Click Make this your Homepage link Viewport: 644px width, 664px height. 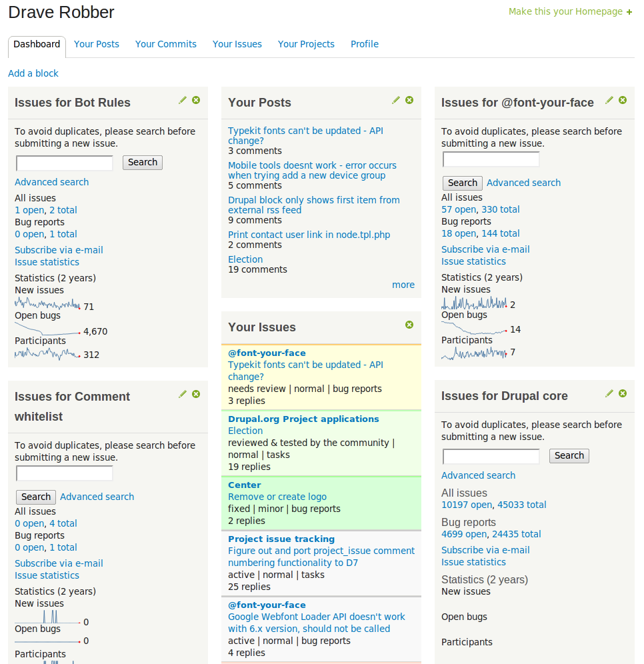point(566,11)
